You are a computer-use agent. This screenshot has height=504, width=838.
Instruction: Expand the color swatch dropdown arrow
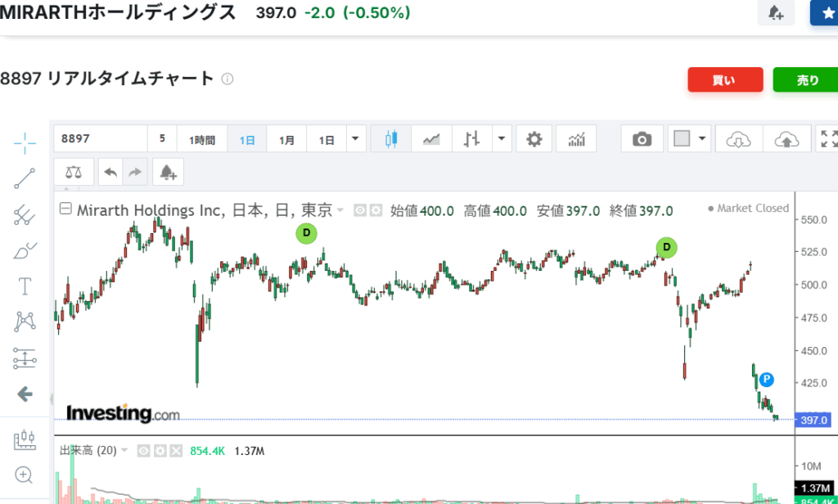click(702, 139)
